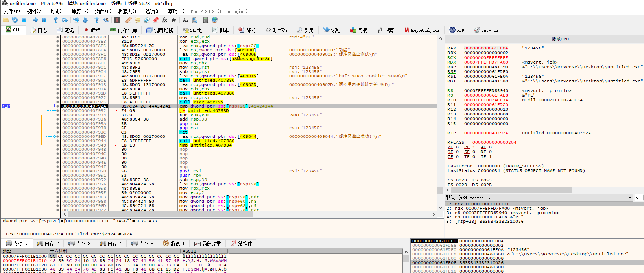644x273 pixels.
Task: Click the fx functions toolbar icon
Action: (164, 20)
